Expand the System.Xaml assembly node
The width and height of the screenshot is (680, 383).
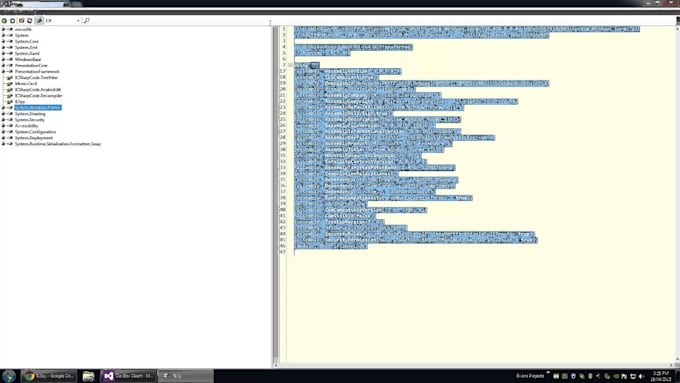(3, 53)
